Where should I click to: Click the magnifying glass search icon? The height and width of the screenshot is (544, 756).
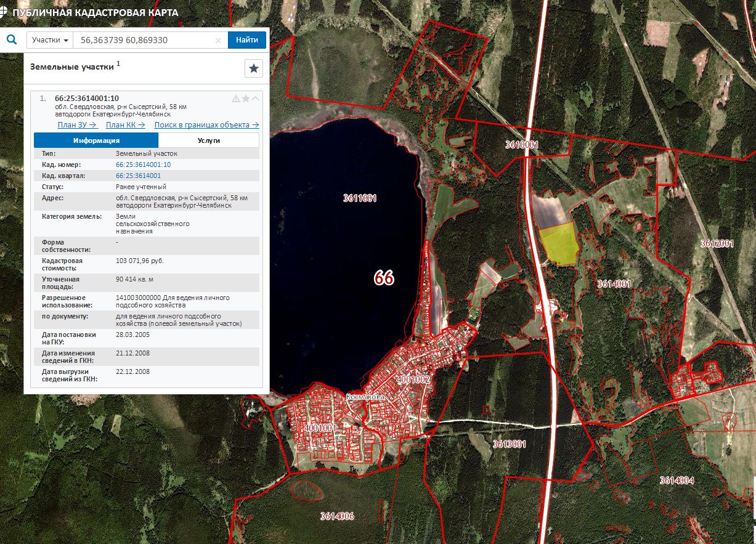click(x=12, y=40)
